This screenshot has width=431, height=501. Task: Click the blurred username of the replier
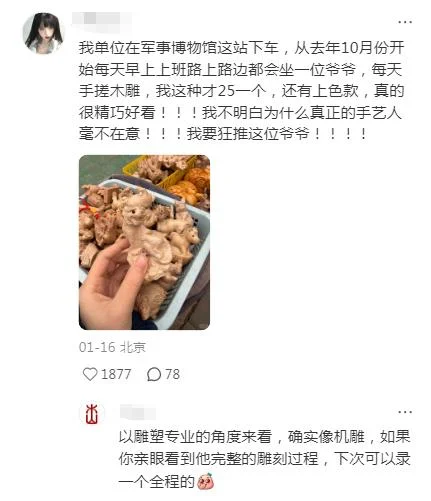coord(138,413)
